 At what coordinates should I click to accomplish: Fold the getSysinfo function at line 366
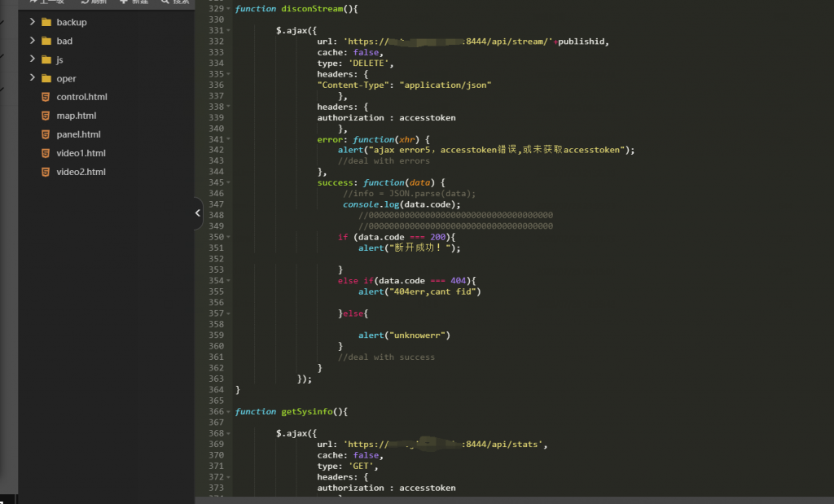pos(229,412)
